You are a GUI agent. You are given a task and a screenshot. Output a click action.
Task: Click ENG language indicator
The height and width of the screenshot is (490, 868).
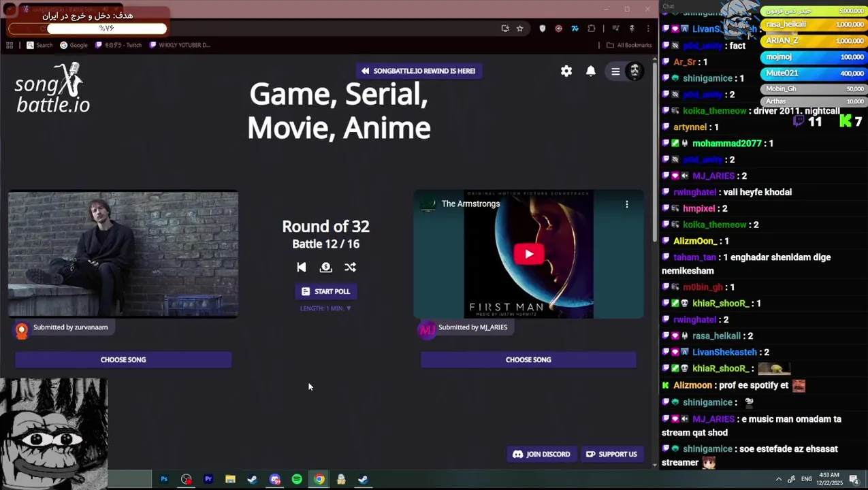point(807,479)
